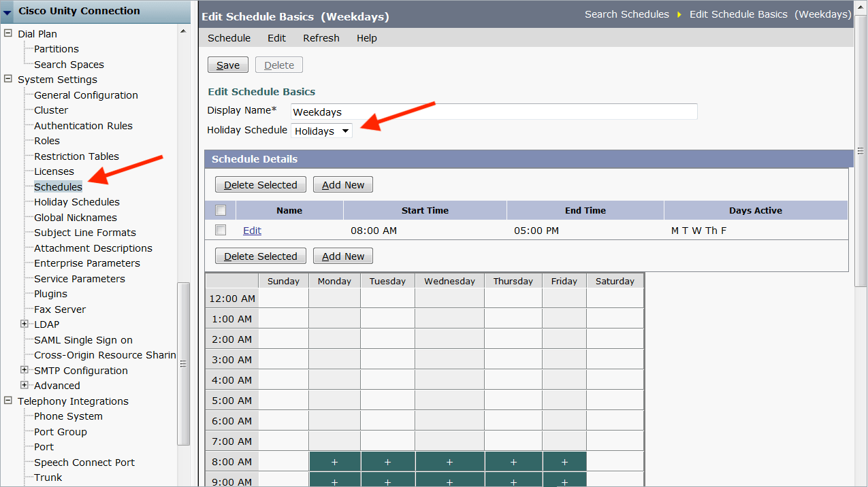Click Delete Selected above the schedule table
Screen dimensions: 868x487
261,185
